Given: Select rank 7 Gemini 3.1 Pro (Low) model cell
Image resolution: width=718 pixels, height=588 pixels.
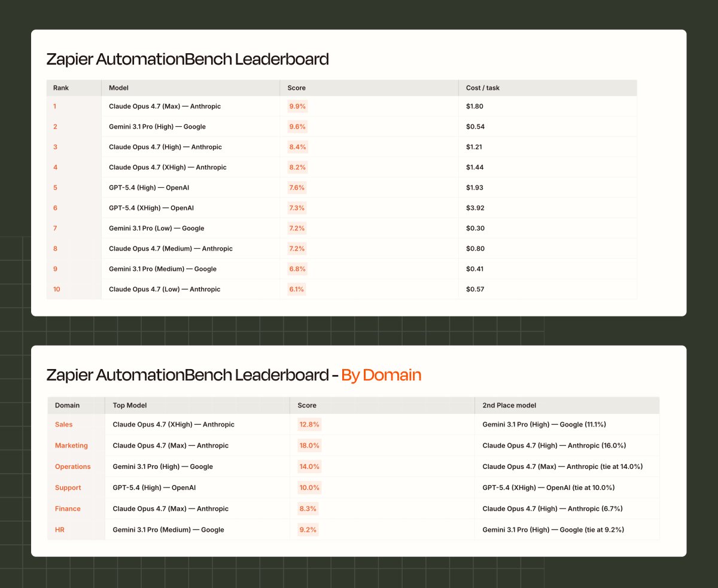Looking at the screenshot, I should click(190, 229).
